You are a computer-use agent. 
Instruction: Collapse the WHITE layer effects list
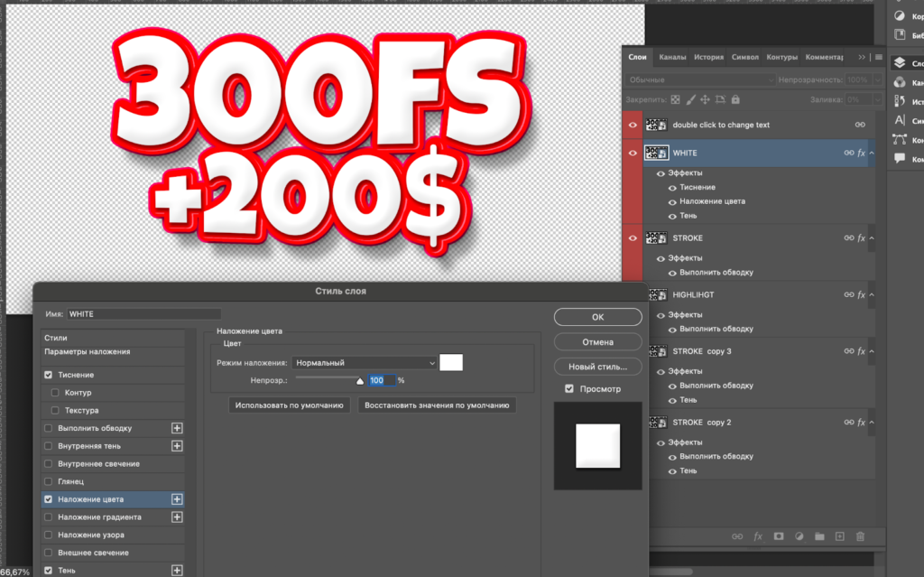click(872, 154)
